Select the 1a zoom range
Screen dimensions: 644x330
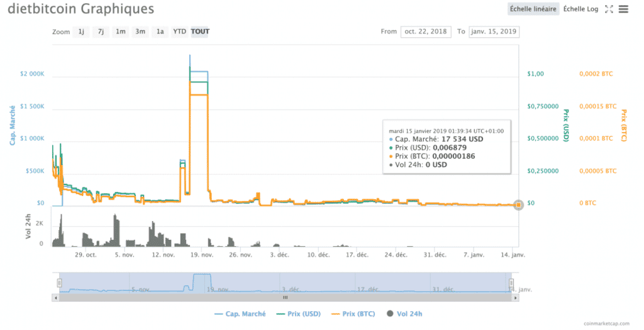pos(160,31)
